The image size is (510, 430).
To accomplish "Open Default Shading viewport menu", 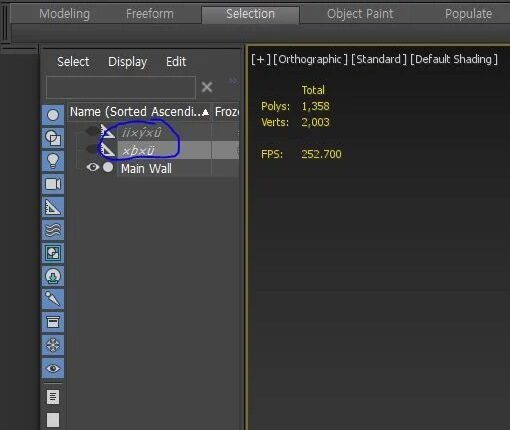I will 454,60.
